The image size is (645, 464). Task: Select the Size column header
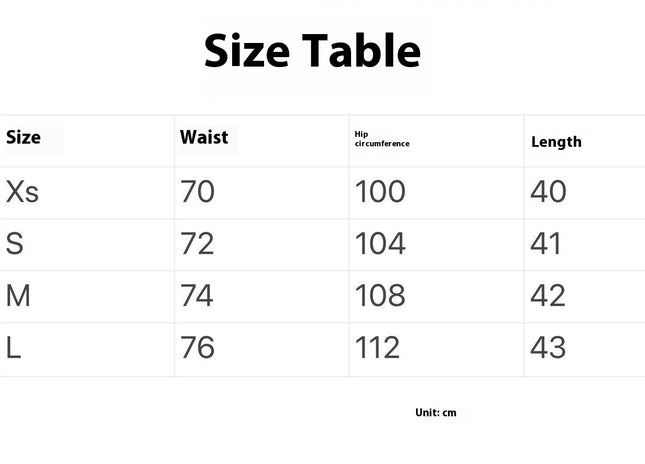pyautogui.click(x=23, y=137)
